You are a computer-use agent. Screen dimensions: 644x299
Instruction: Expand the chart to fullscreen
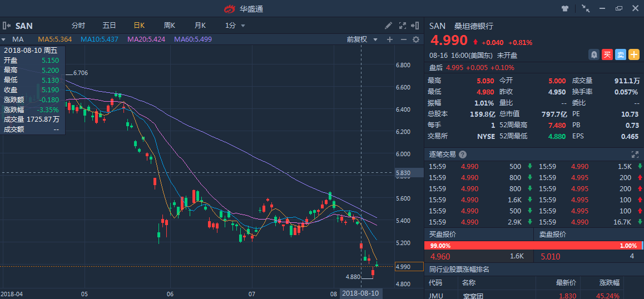tap(402, 26)
